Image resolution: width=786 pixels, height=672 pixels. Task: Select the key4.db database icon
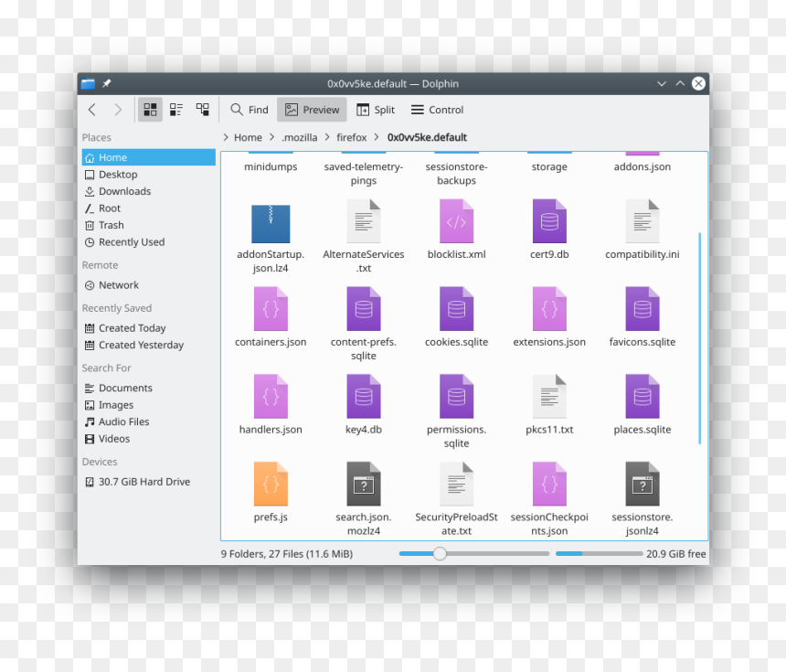(364, 396)
